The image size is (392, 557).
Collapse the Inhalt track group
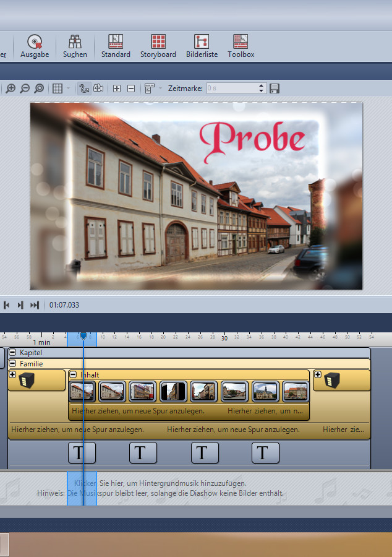coord(73,375)
